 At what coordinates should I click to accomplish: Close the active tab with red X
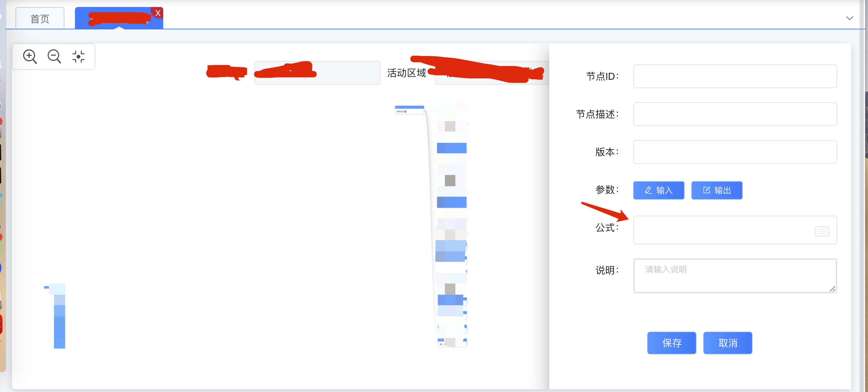[x=158, y=13]
